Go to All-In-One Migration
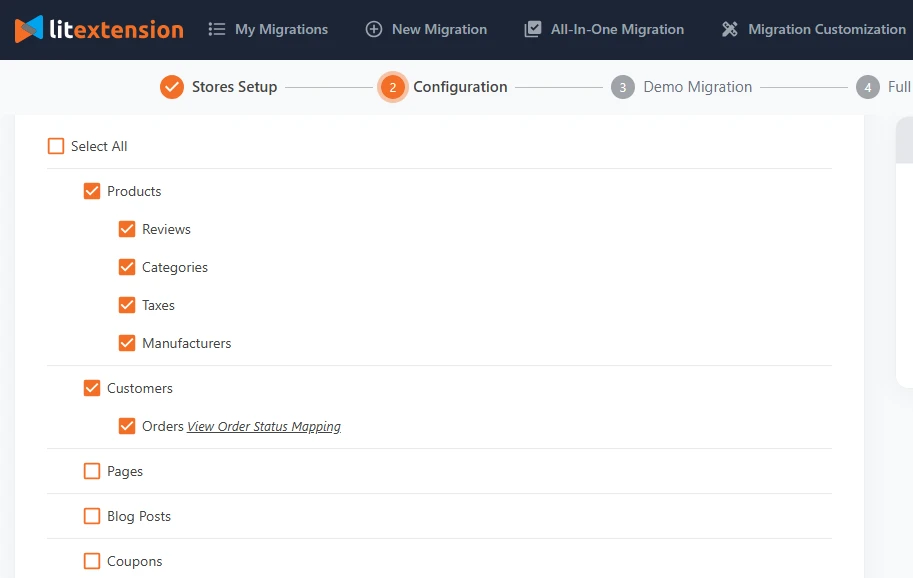The height and width of the screenshot is (578, 913). pos(617,29)
